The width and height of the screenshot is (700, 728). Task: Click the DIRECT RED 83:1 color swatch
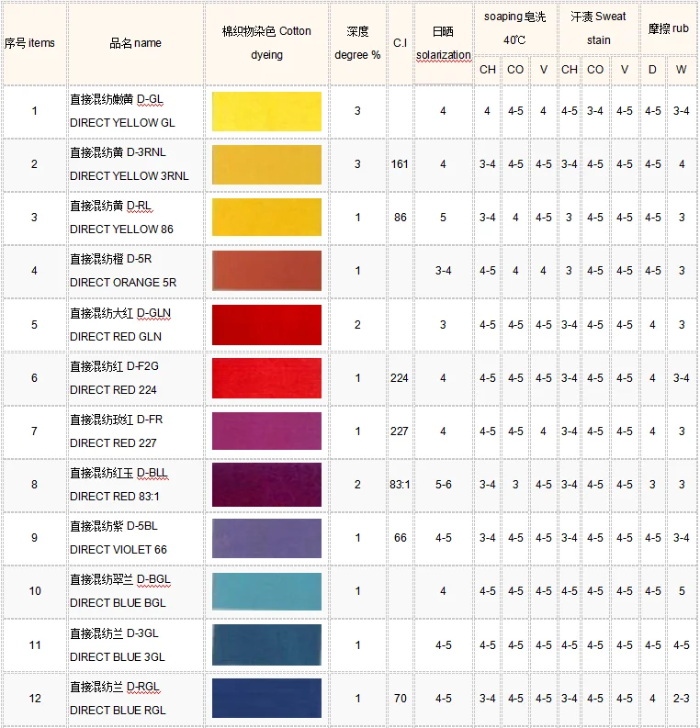(266, 485)
